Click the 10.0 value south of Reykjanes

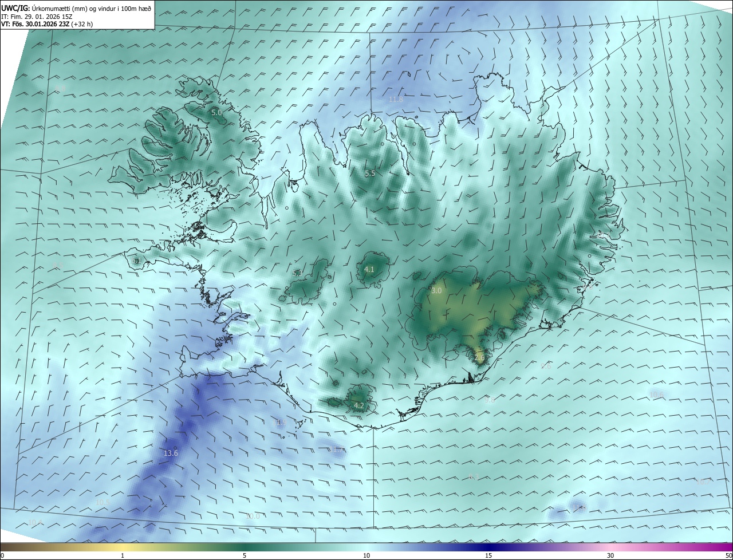click(253, 516)
